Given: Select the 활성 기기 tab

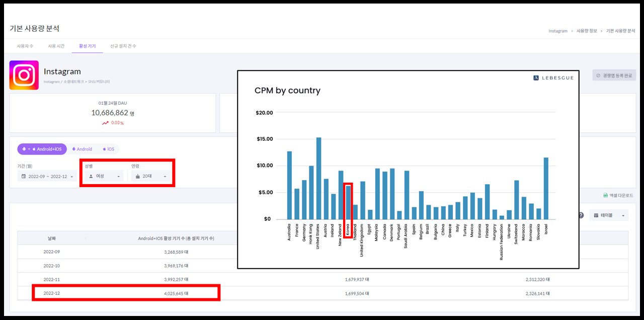Looking at the screenshot, I should 88,46.
